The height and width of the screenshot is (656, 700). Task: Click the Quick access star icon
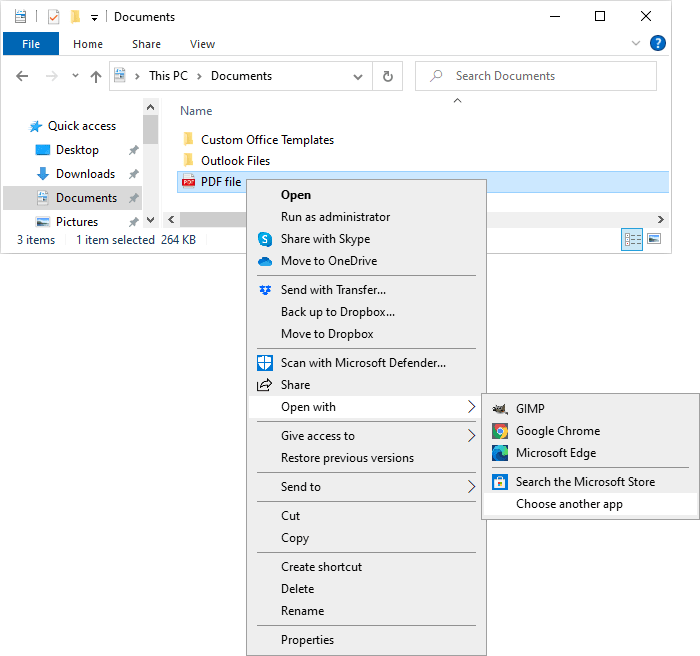click(36, 126)
